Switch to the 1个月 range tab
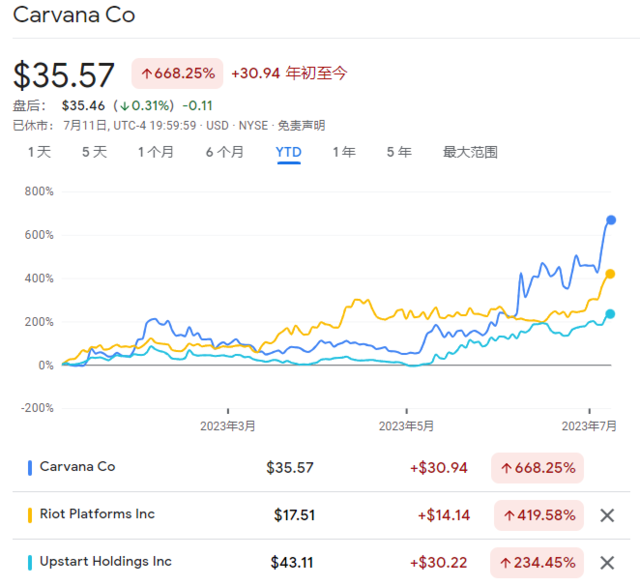The image size is (640, 586). pos(156,152)
